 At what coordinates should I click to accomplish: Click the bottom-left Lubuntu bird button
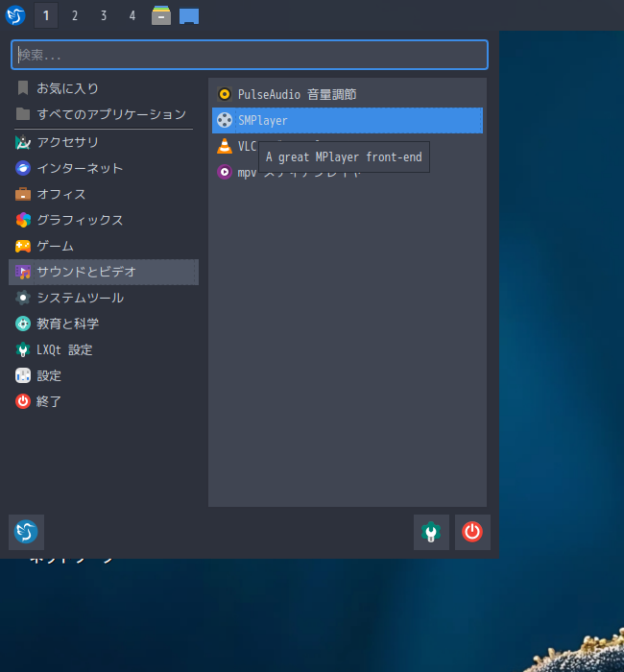point(26,532)
